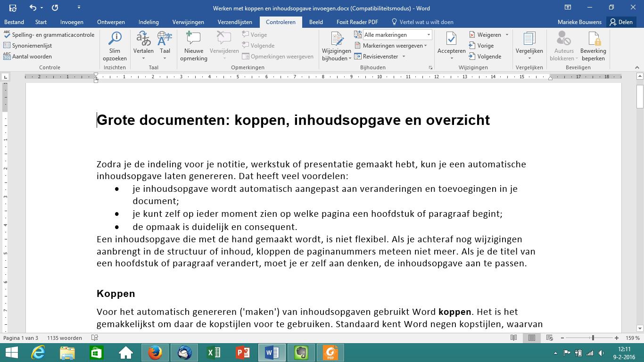The height and width of the screenshot is (362, 644).
Task: Switch to the Verwijzingen tab
Action: click(188, 22)
